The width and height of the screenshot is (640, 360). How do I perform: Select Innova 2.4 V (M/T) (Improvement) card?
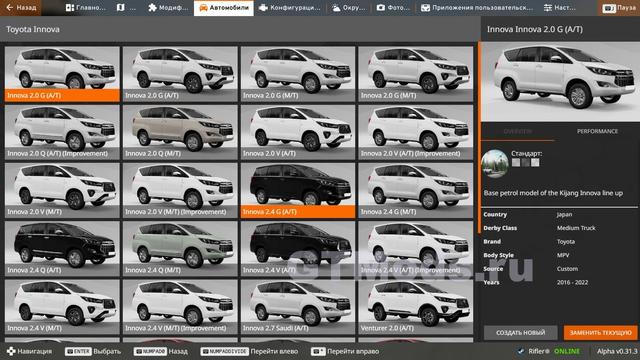click(180, 307)
